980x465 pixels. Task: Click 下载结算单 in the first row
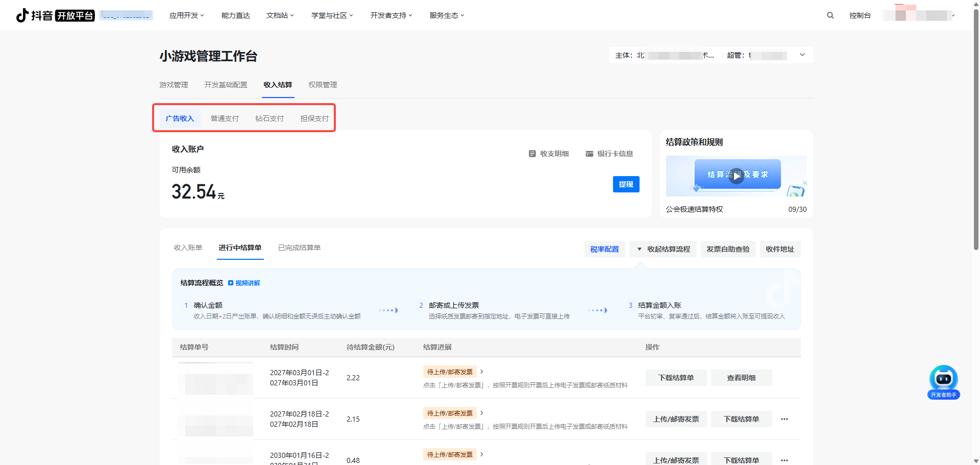coord(676,378)
